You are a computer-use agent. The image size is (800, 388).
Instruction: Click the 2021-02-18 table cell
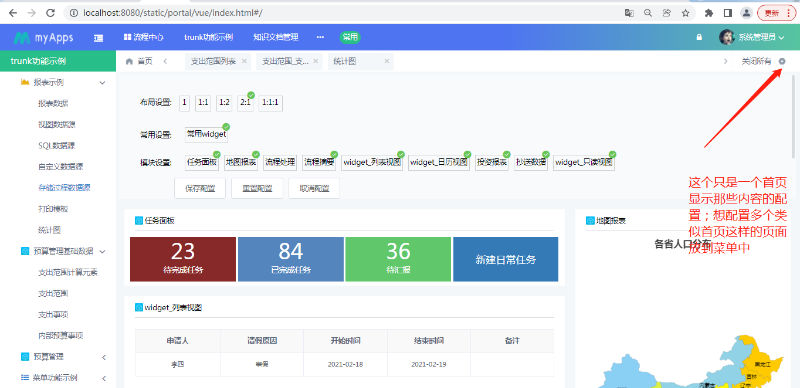pos(345,365)
